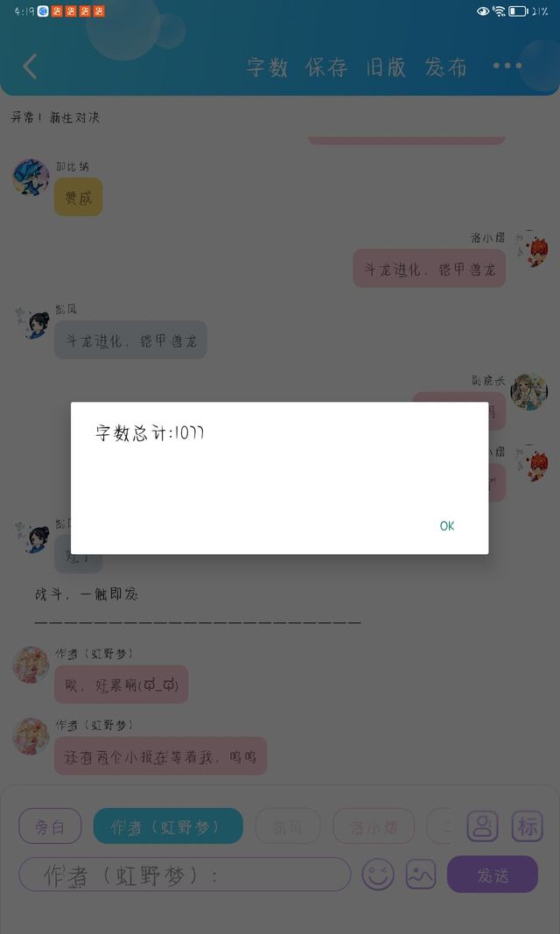Image resolution: width=560 pixels, height=934 pixels.
Task: Focus the 作者（虹野梦）message input field
Action: click(x=185, y=874)
